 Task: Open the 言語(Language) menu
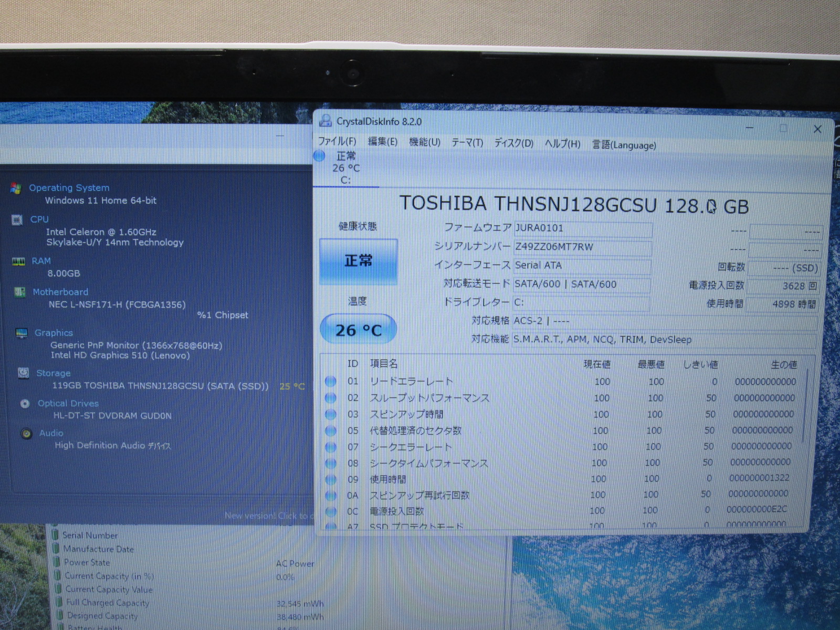pos(624,145)
